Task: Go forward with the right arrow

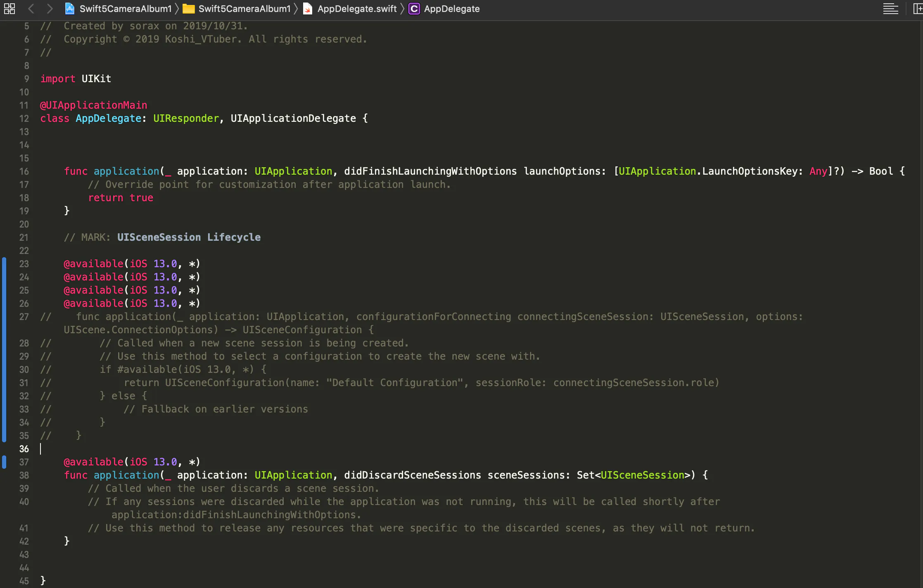Action: 50,9
